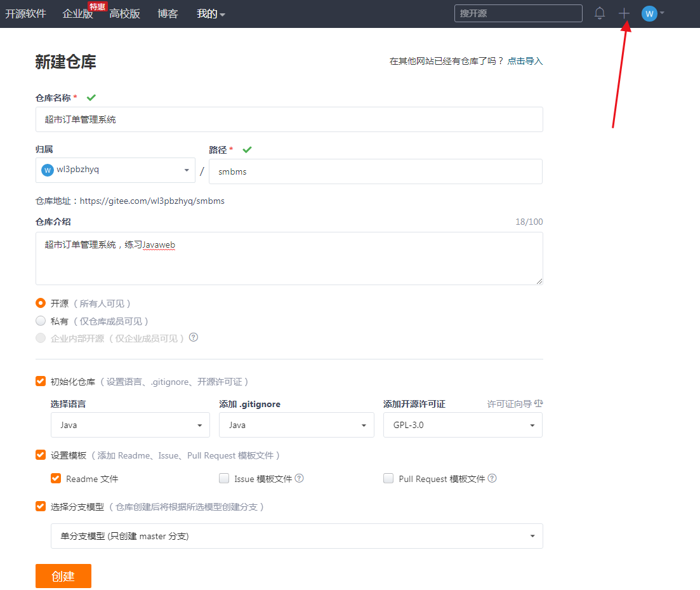The image size is (700, 590).
Task: Open the 许可证向导 license wizard
Action: coord(515,404)
